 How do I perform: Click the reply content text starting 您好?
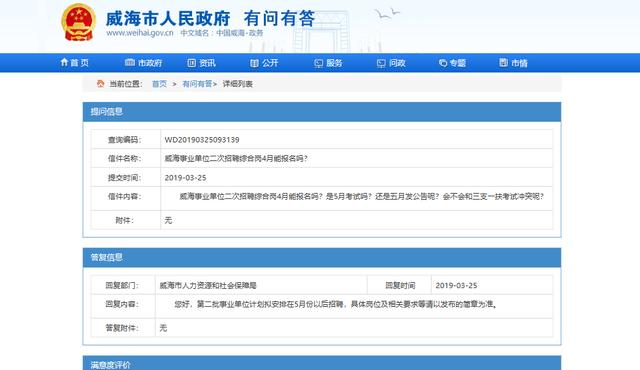coord(336,304)
